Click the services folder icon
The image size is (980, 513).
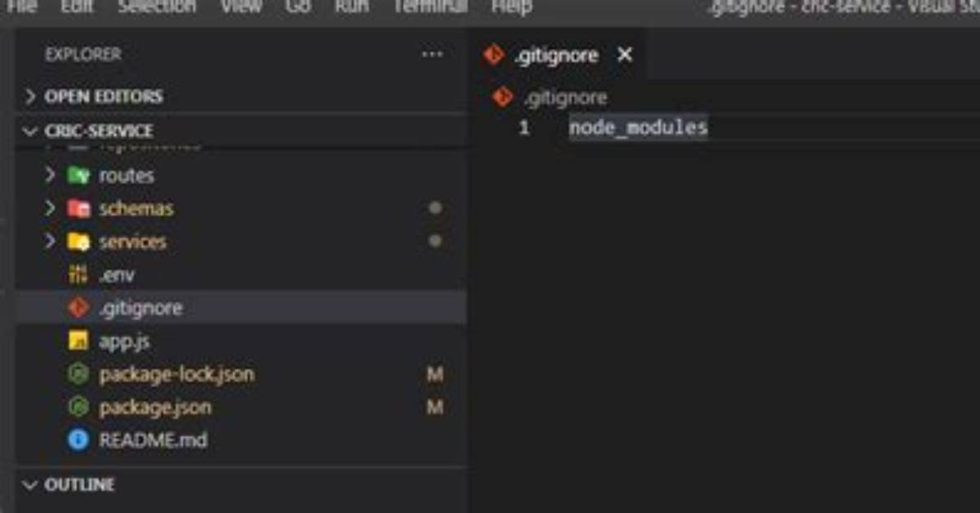click(x=78, y=242)
